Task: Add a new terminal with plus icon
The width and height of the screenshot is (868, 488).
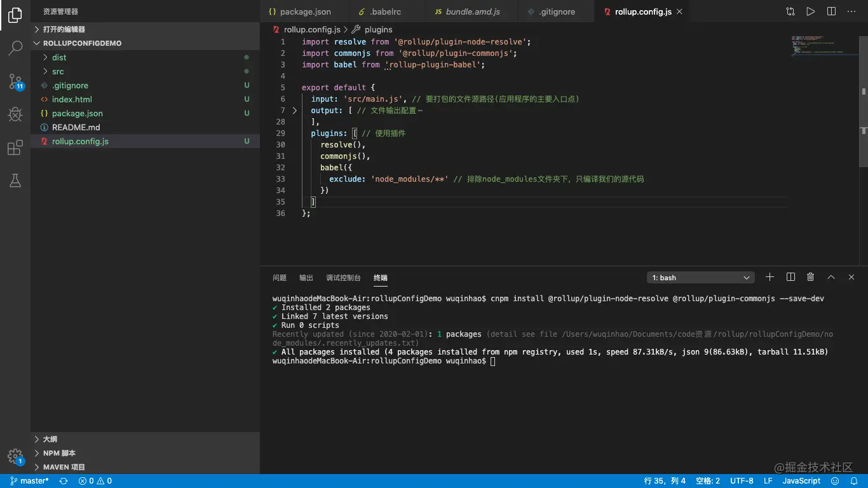Action: point(770,277)
